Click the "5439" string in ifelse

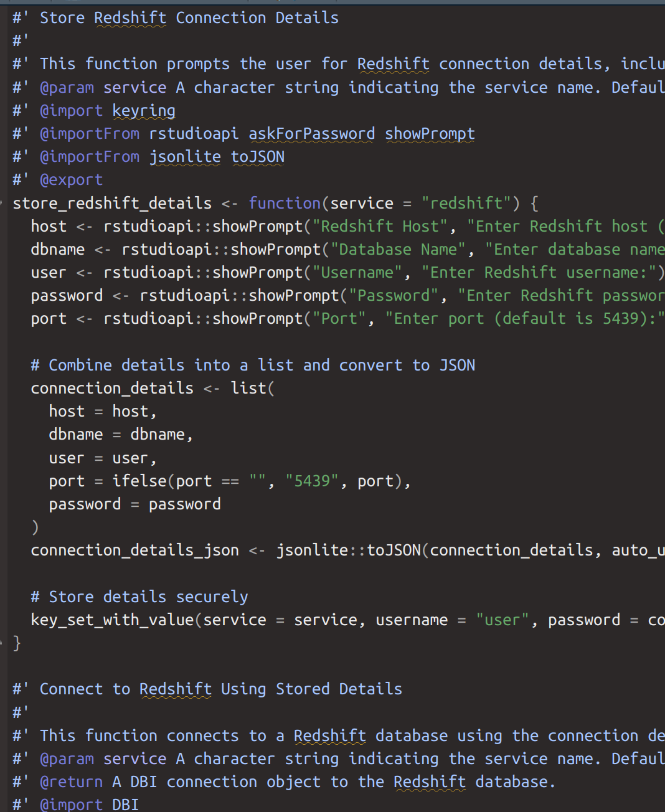point(312,482)
